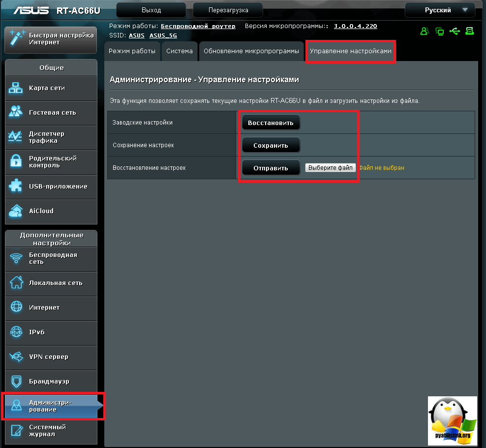Switch to the Система tab
This screenshot has width=486, height=448.
pyautogui.click(x=180, y=51)
